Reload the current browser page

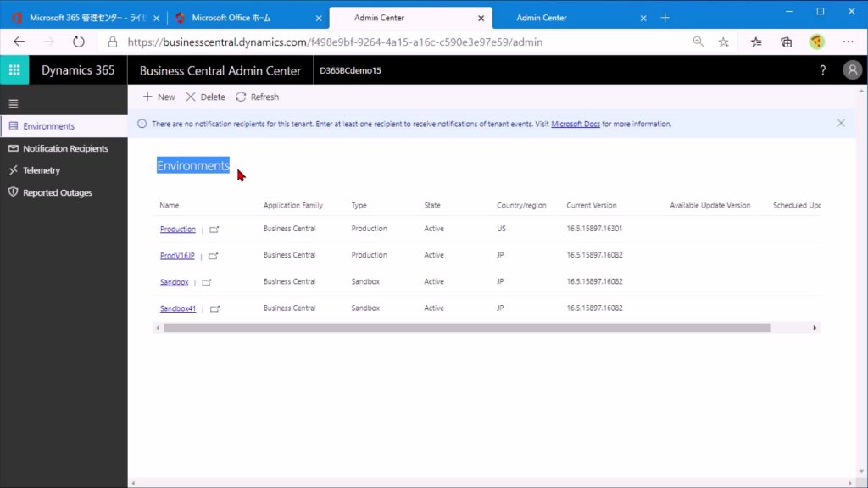(x=79, y=42)
